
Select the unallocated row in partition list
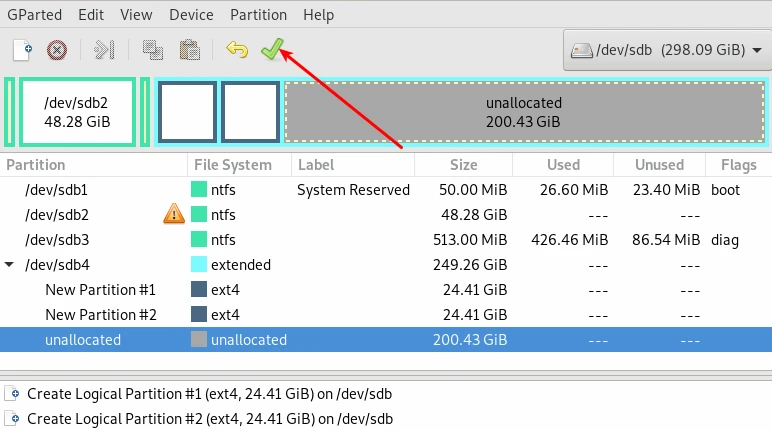pos(386,340)
